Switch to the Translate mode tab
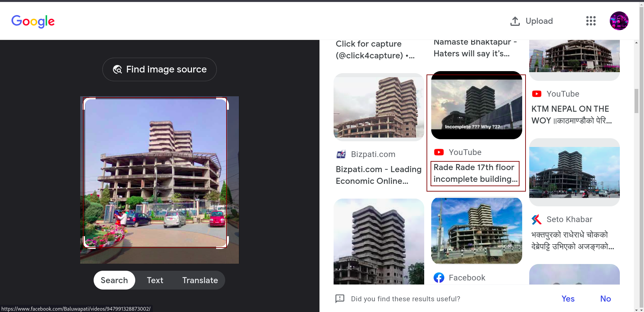Screen dimensions: 644x312 point(200,280)
